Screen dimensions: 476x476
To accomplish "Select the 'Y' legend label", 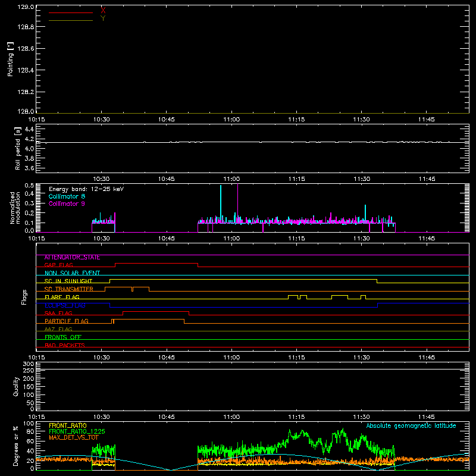I will pyautogui.click(x=103, y=18).
